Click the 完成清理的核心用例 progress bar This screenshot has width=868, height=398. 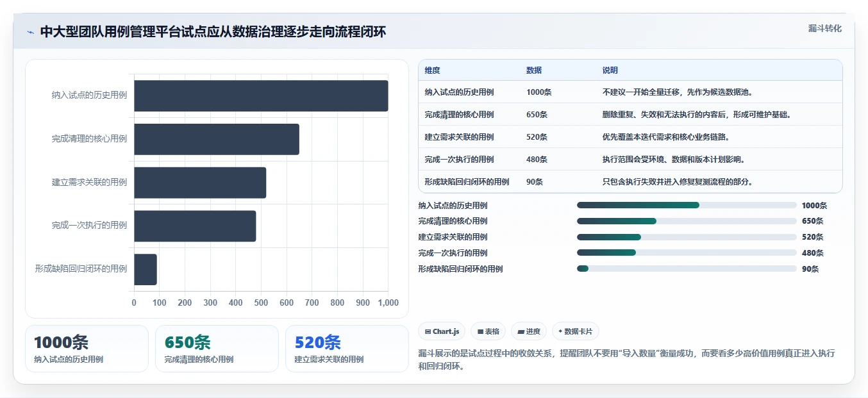pyautogui.click(x=687, y=221)
